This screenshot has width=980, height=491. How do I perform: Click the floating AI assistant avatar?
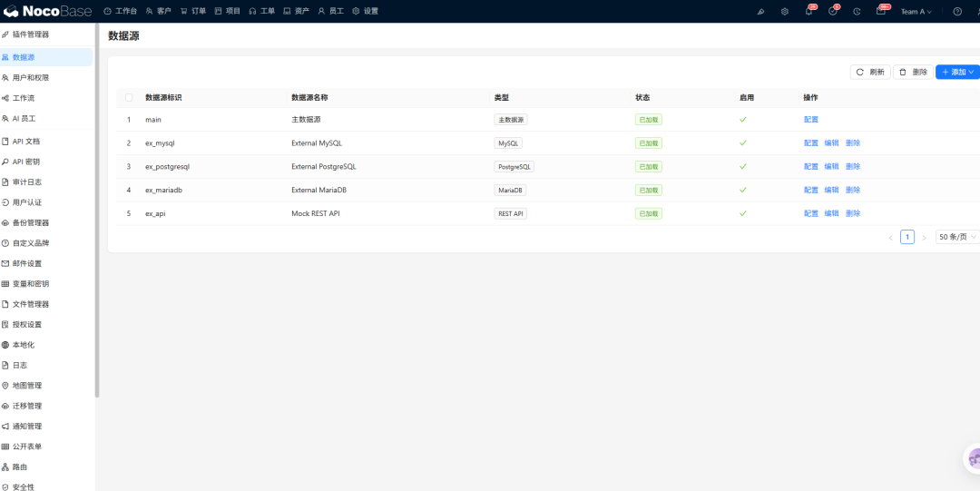[973, 458]
